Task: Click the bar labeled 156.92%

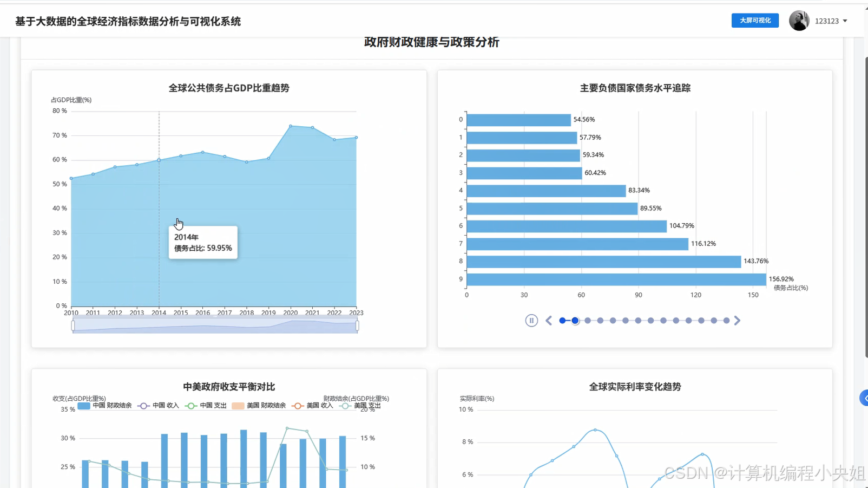Action: (616, 279)
